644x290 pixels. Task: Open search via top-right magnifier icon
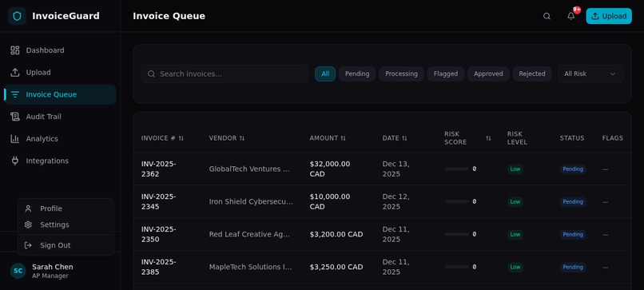point(547,16)
